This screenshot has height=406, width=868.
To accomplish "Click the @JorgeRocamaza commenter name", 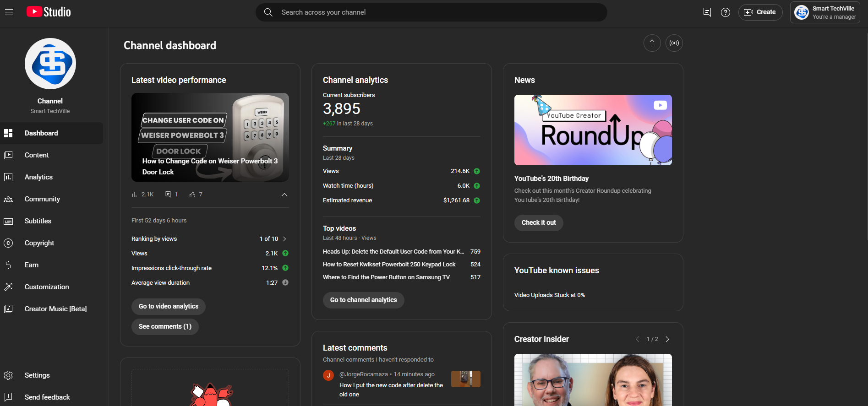I will 364,374.
